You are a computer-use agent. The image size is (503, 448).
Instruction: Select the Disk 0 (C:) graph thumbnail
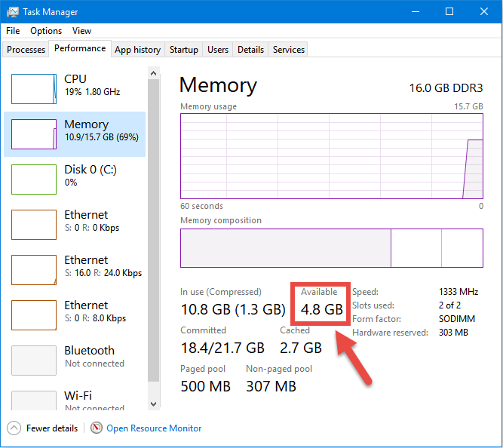click(34, 180)
